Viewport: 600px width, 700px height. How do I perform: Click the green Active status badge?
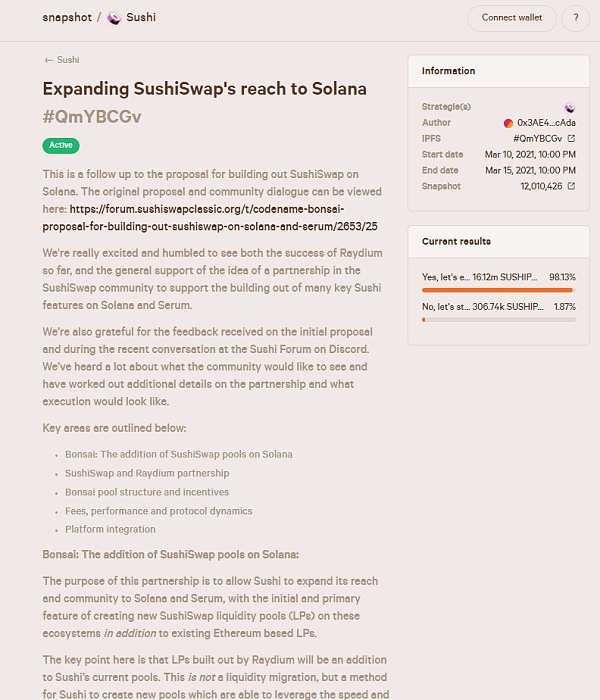61,145
